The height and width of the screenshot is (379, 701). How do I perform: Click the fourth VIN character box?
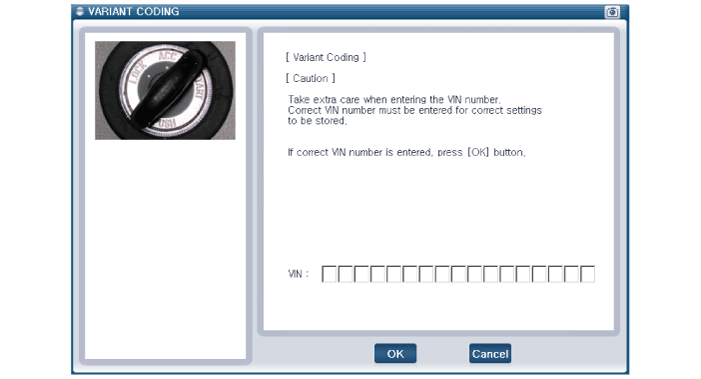tap(377, 274)
